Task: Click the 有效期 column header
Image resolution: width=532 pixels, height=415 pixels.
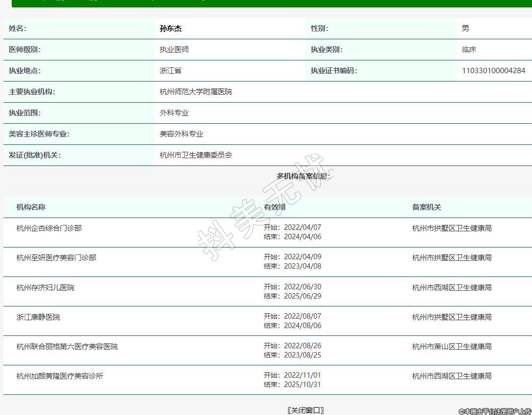Action: click(274, 207)
